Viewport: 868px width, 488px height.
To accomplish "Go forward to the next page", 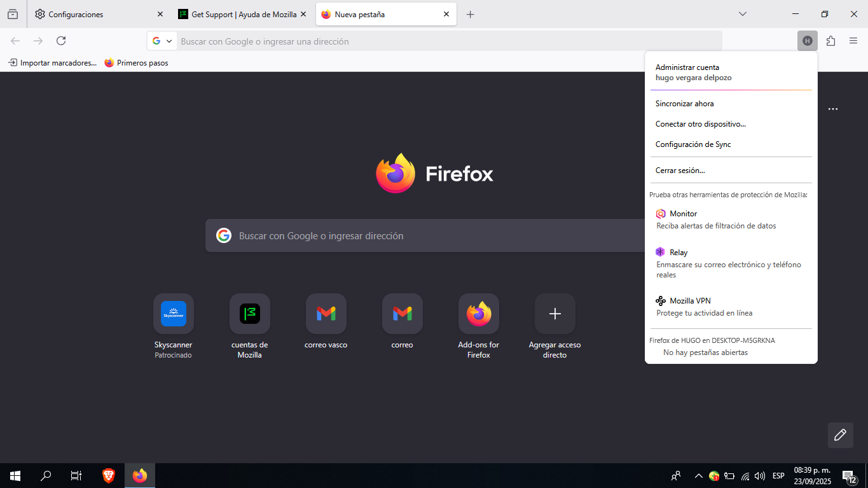I will pos(38,41).
